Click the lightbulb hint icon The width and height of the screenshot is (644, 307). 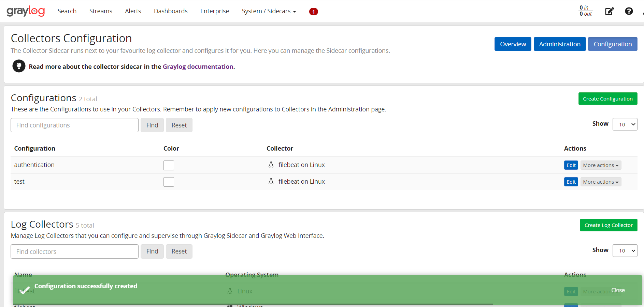(x=19, y=66)
